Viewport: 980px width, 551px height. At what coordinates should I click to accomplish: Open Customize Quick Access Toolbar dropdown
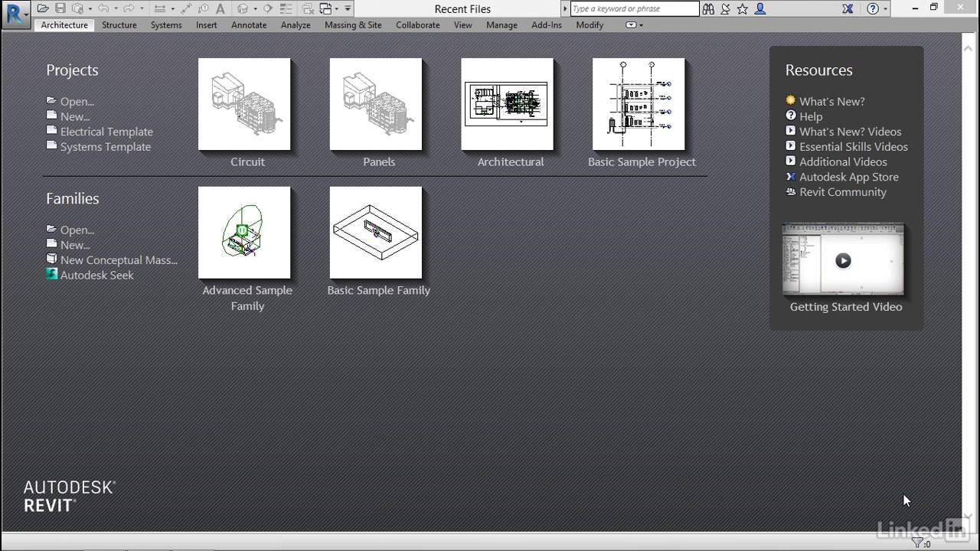348,9
